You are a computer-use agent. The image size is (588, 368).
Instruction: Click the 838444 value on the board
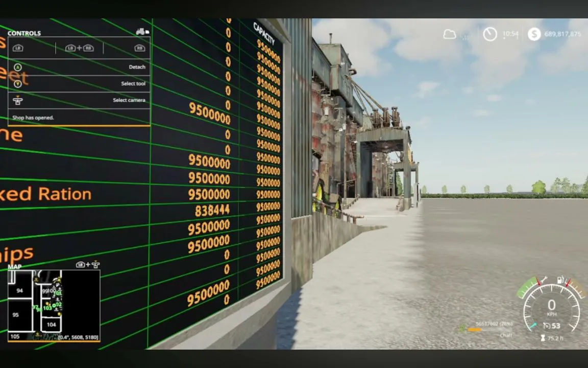[x=212, y=210]
